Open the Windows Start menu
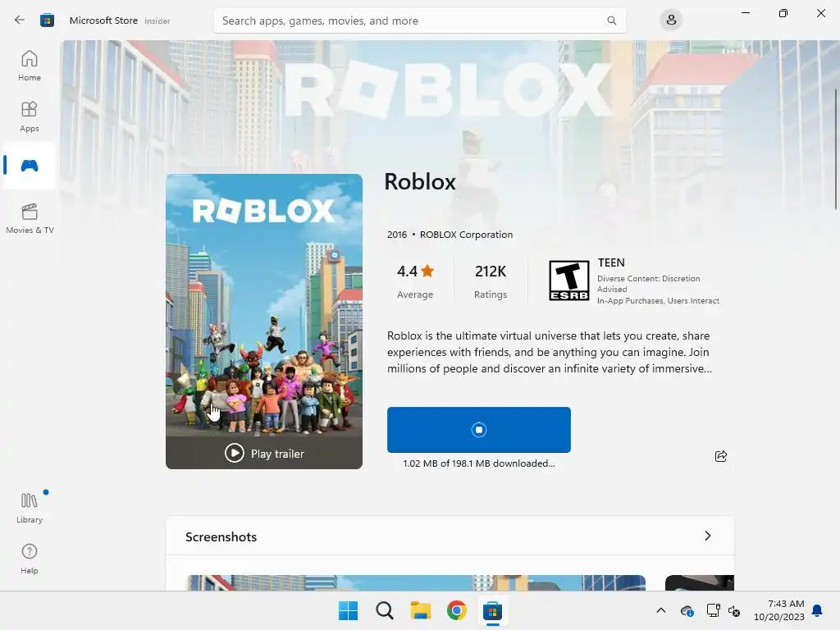 tap(348, 610)
